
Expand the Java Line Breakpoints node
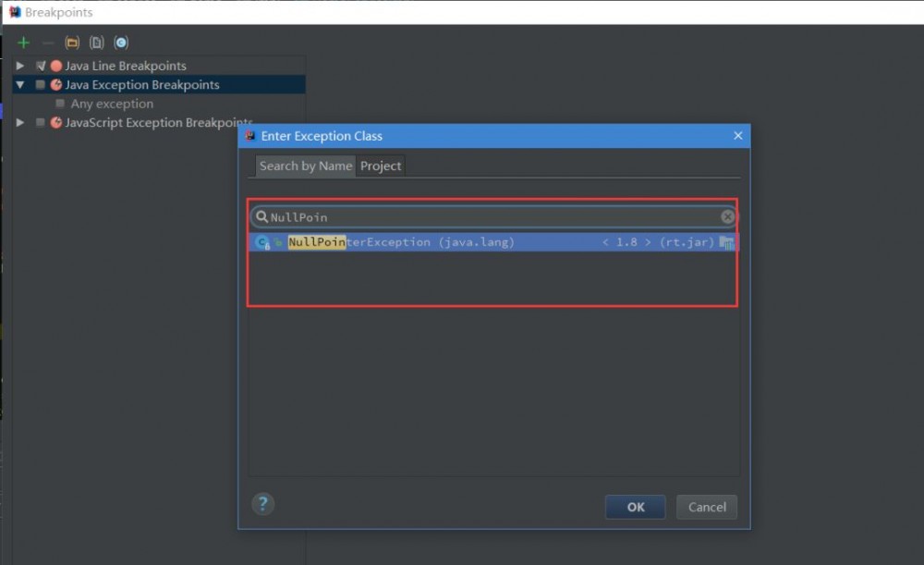pos(20,66)
